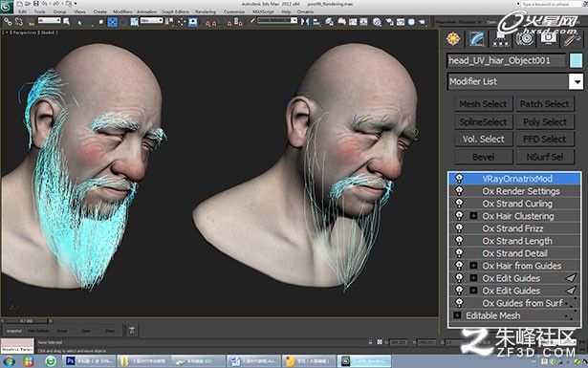Image resolution: width=588 pixels, height=368 pixels.
Task: Click the keyword search field in title bar
Action: (551, 4)
